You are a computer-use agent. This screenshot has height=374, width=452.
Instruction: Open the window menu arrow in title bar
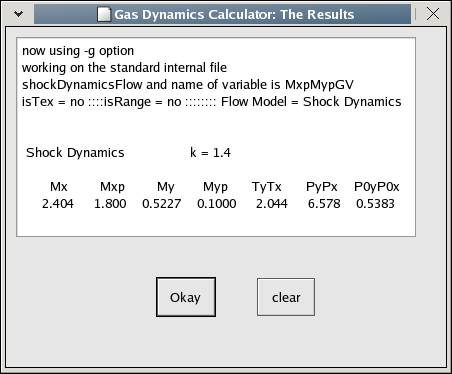click(x=19, y=14)
